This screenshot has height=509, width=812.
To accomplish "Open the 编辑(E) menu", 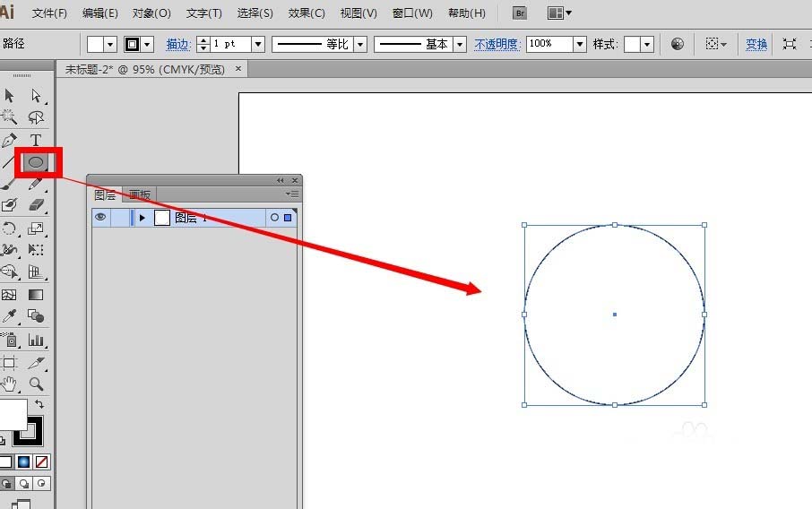I will [100, 13].
